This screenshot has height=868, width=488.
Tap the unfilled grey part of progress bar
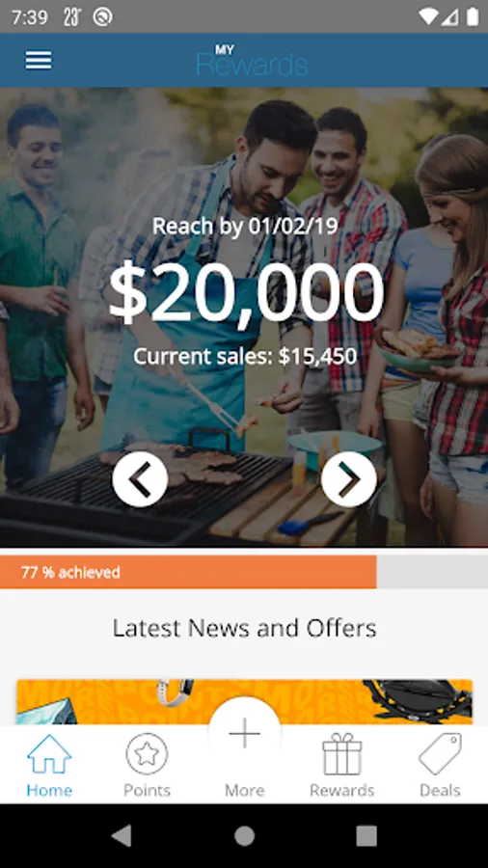coord(432,572)
